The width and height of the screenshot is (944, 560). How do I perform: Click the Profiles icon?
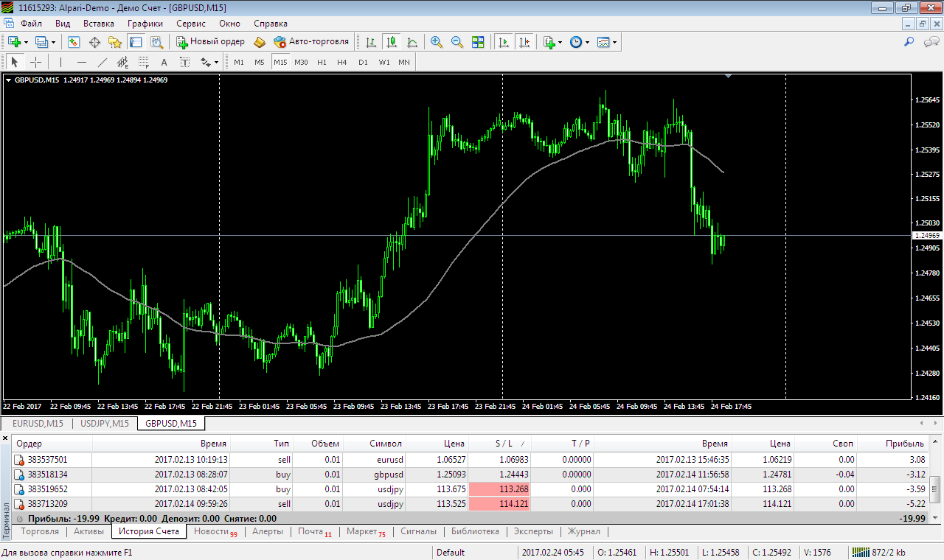(41, 42)
